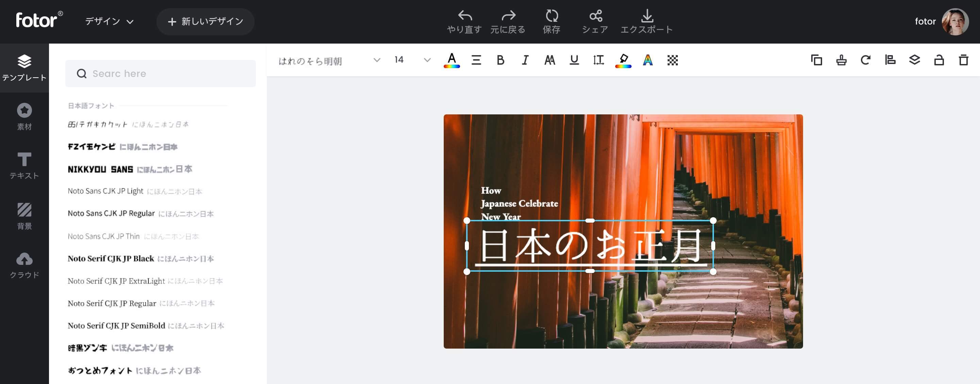Screen dimensions: 980x384
Task: Expand the デザイン menu
Action: (110, 21)
